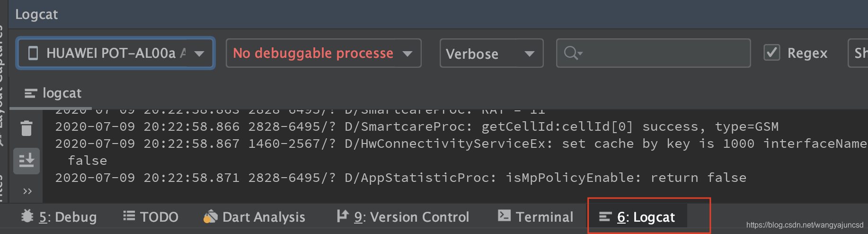Expand the No debuggable processes dropdown
The height and width of the screenshot is (234, 868).
pyautogui.click(x=323, y=53)
